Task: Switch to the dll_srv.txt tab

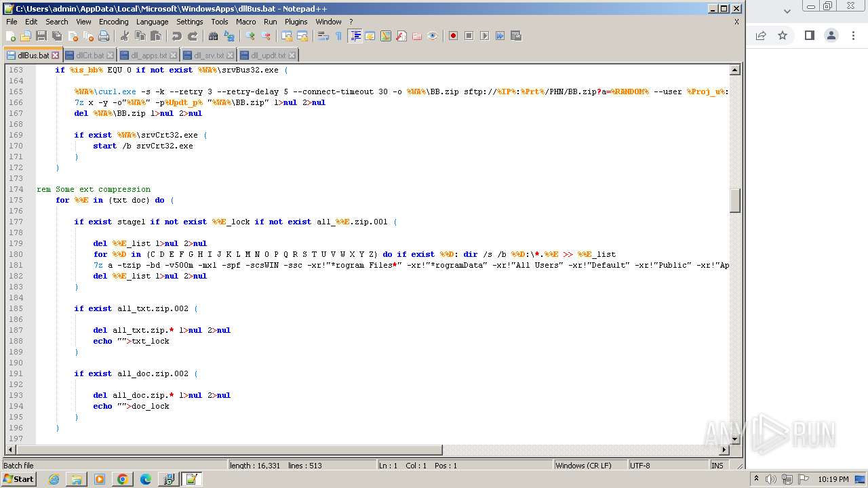Action: (208, 56)
